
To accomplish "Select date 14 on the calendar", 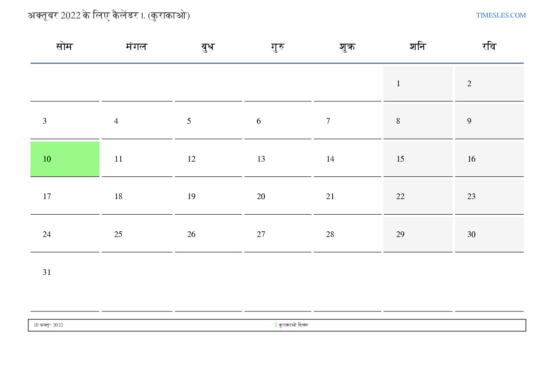I will click(348, 159).
